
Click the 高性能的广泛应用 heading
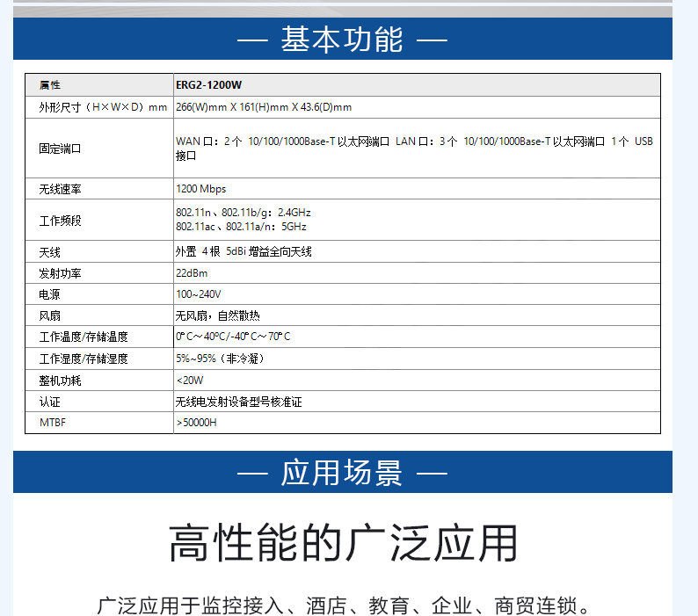pos(343,543)
